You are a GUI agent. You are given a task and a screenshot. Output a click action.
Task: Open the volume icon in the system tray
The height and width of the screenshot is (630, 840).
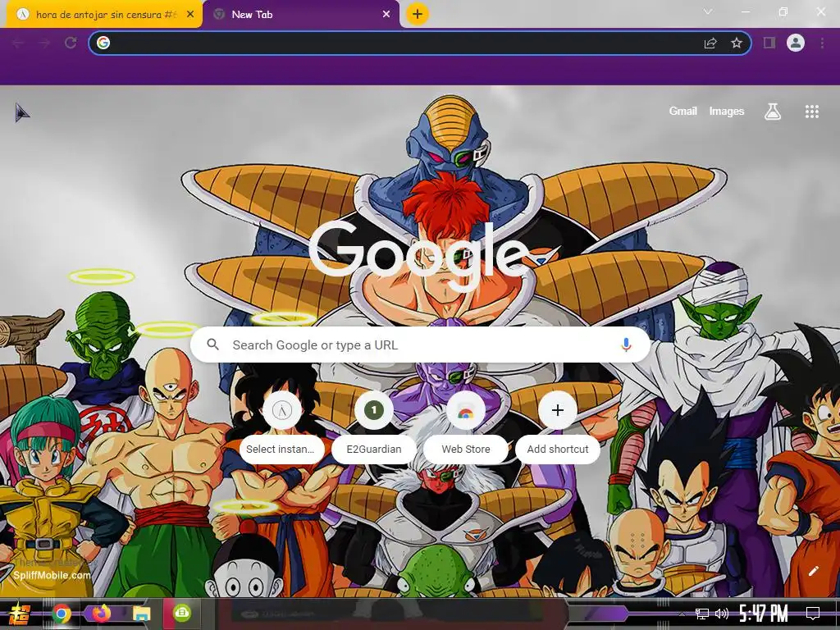(722, 614)
